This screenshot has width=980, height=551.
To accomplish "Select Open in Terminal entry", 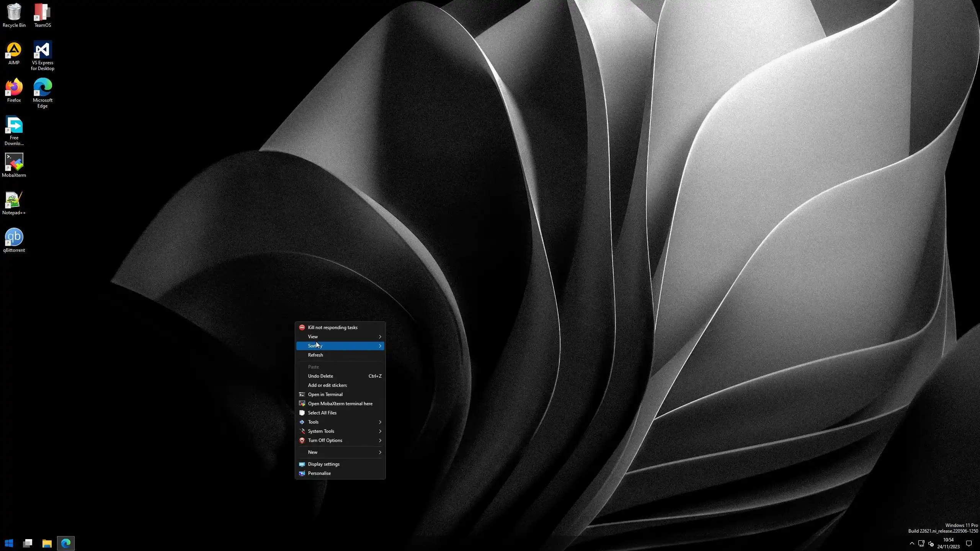I will pyautogui.click(x=325, y=395).
